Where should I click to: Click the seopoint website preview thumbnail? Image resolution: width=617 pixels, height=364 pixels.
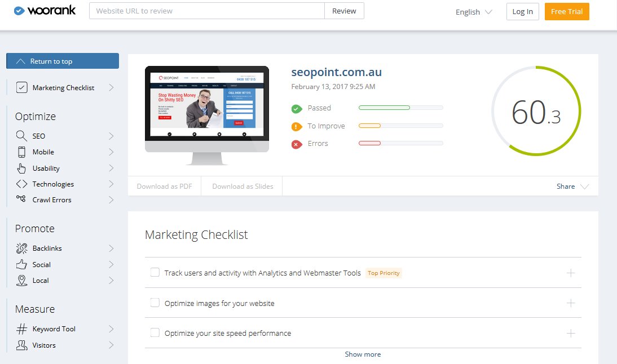click(207, 115)
